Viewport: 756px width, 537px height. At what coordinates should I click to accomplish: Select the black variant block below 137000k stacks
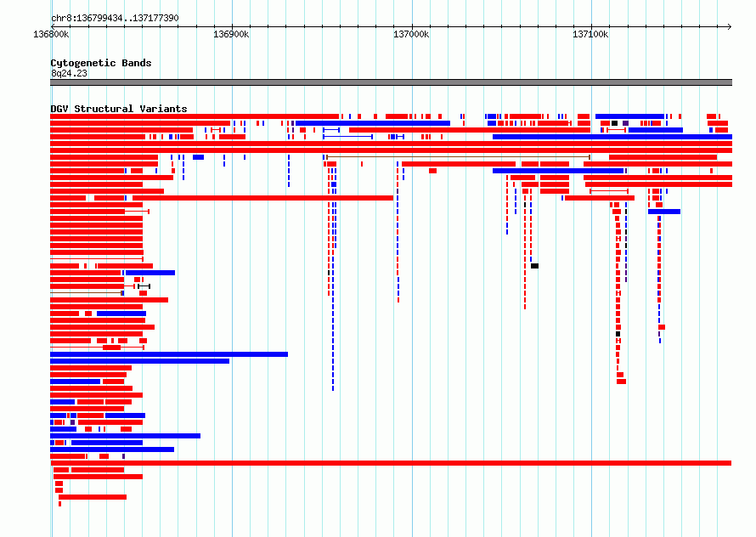coord(534,266)
